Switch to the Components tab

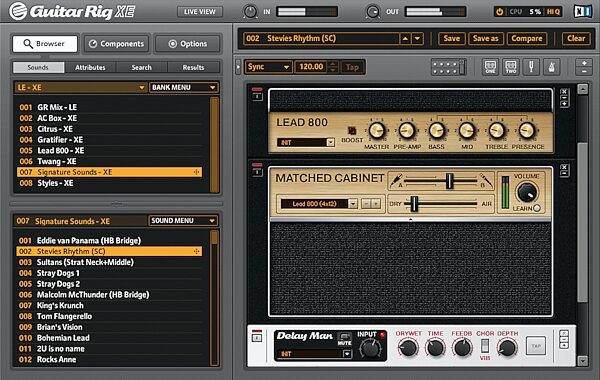click(116, 44)
